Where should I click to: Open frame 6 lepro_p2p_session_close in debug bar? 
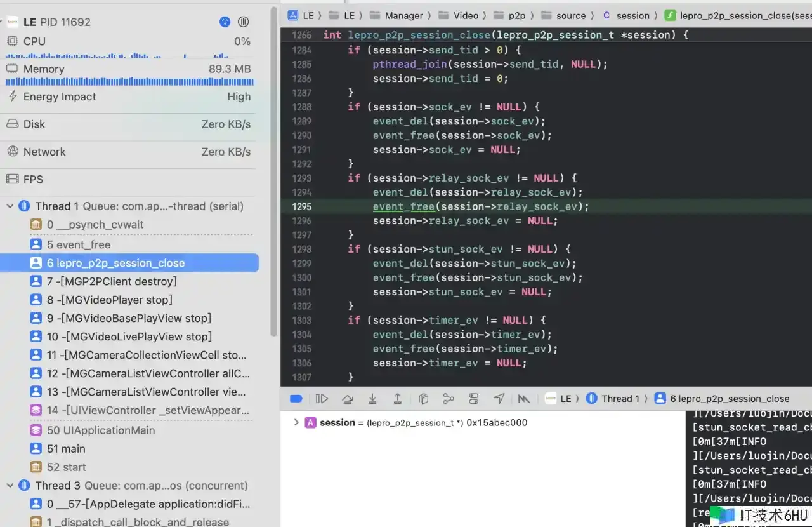[x=722, y=399]
